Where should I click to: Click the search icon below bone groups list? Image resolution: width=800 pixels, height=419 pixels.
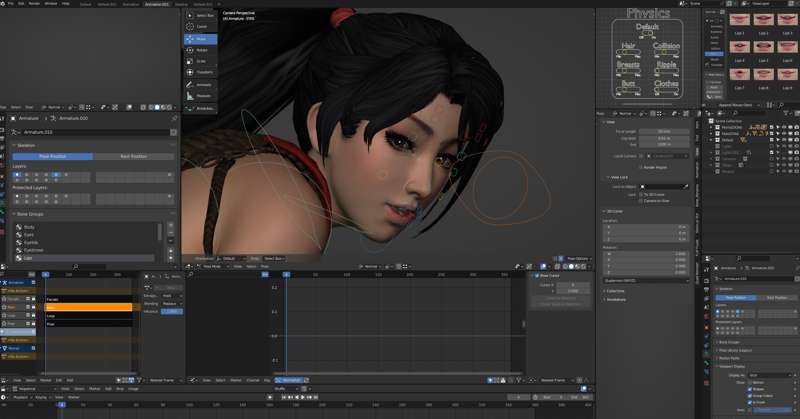coord(76,267)
